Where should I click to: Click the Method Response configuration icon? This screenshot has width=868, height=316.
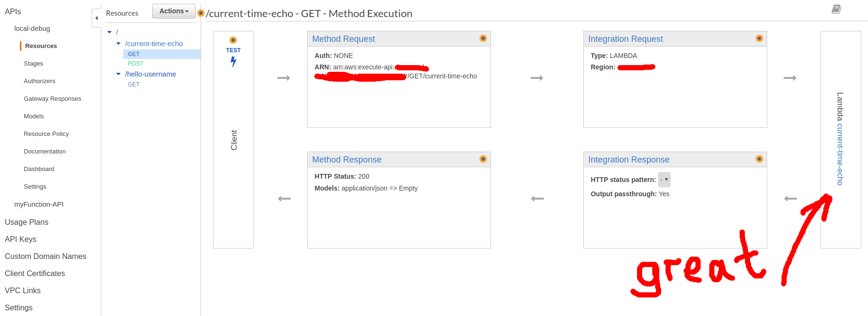coord(483,159)
